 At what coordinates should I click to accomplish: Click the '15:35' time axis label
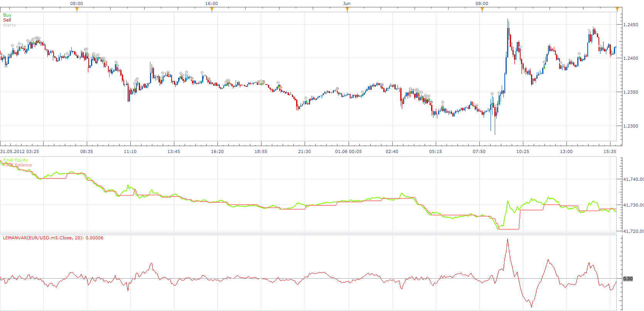point(610,151)
